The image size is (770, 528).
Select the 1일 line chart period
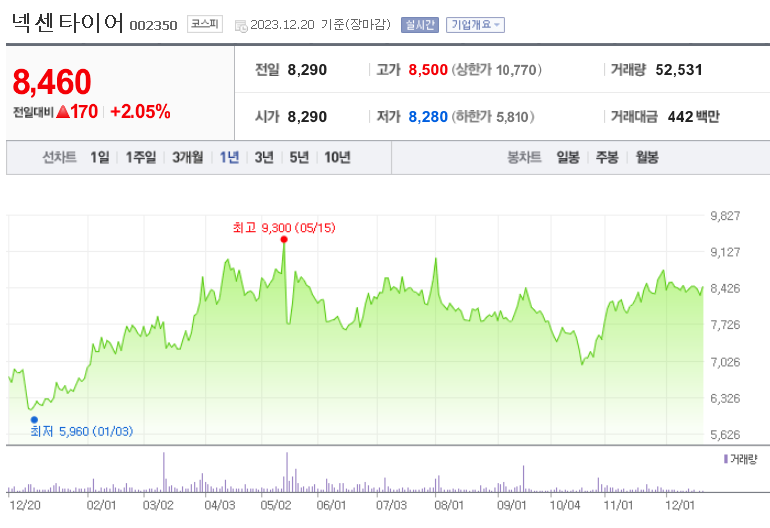coord(100,157)
